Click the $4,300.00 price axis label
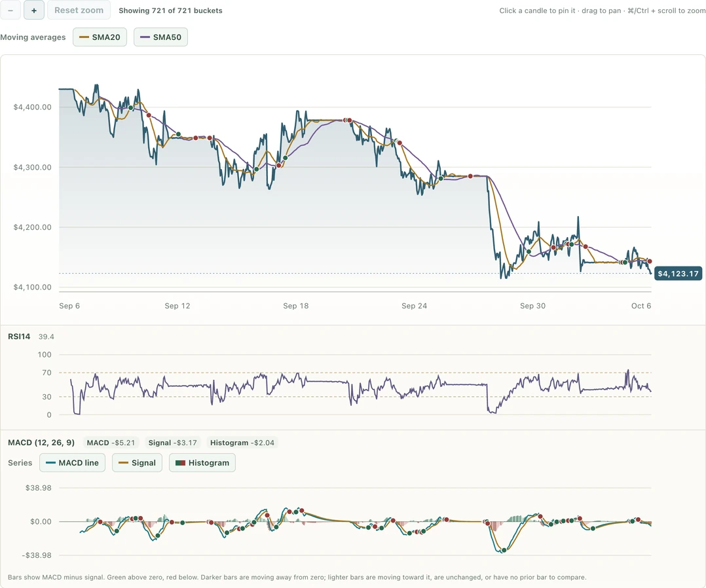 click(33, 167)
